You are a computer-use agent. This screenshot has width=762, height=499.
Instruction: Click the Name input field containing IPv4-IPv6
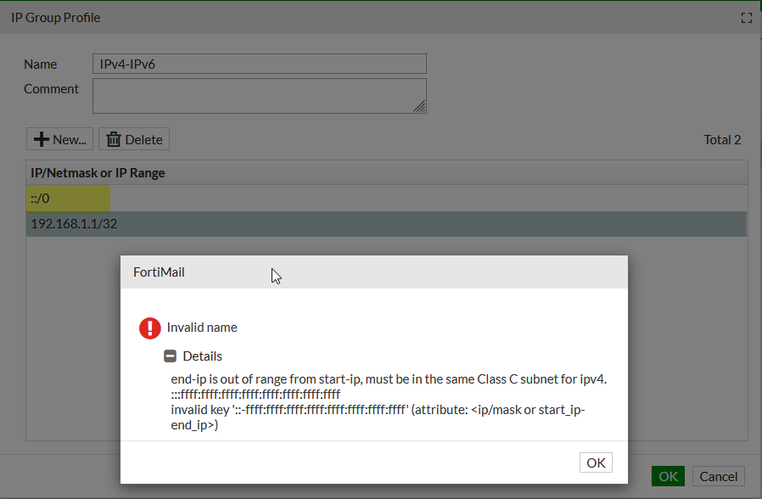[260, 64]
